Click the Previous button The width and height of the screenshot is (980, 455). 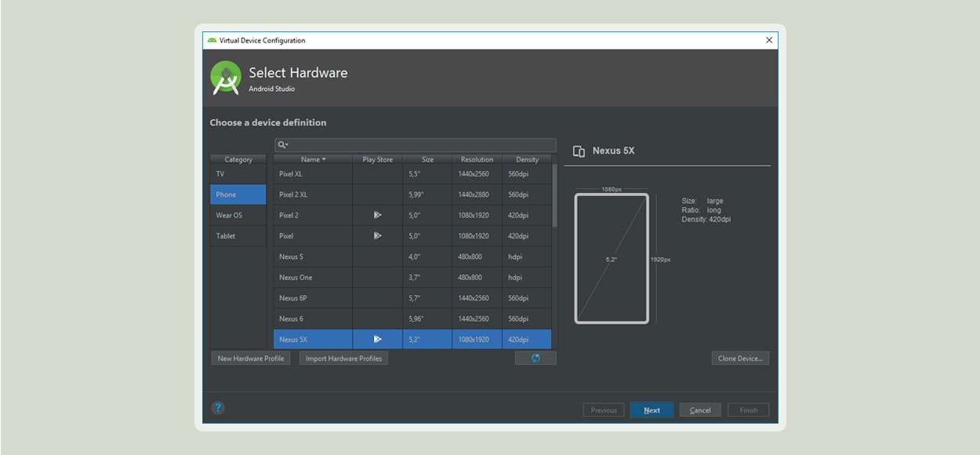(604, 410)
